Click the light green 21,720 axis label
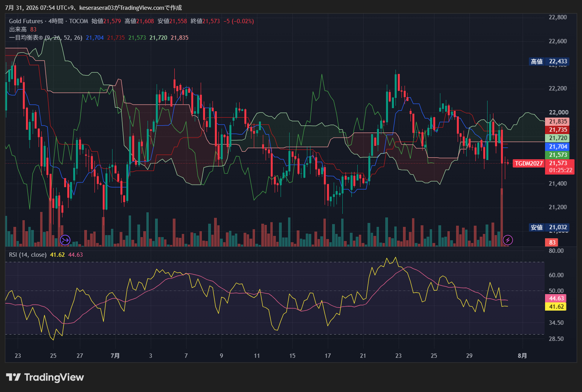 (557, 138)
